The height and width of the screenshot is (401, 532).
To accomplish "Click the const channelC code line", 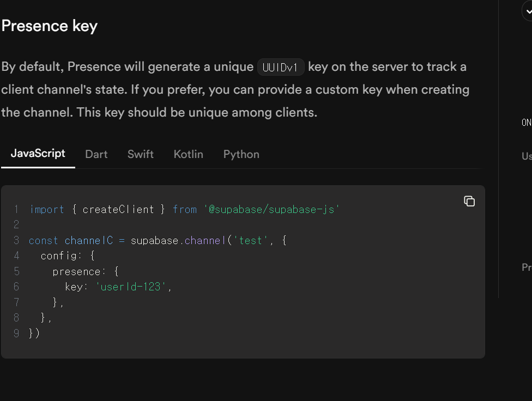I will 158,240.
